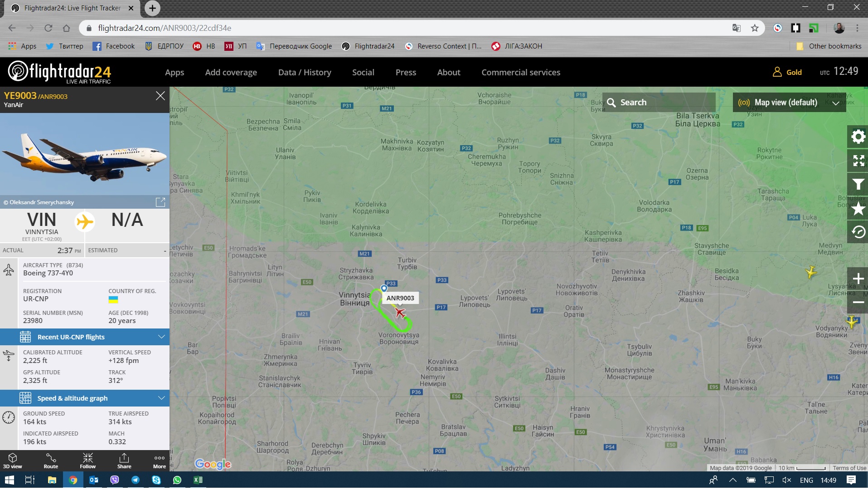Open map settings gear icon

pyautogui.click(x=858, y=137)
